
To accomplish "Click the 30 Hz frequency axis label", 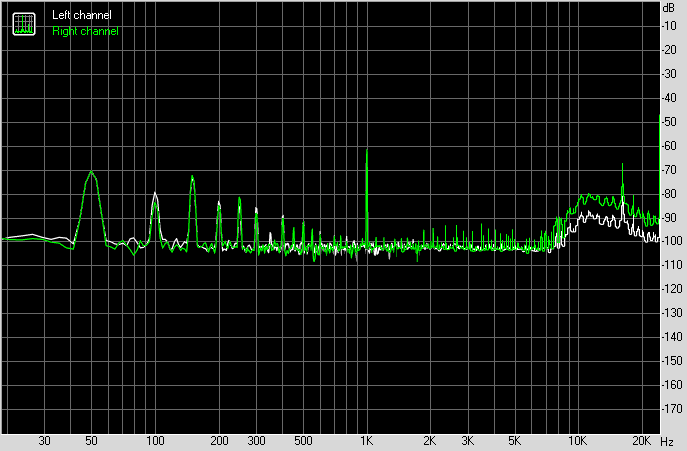I will click(44, 441).
